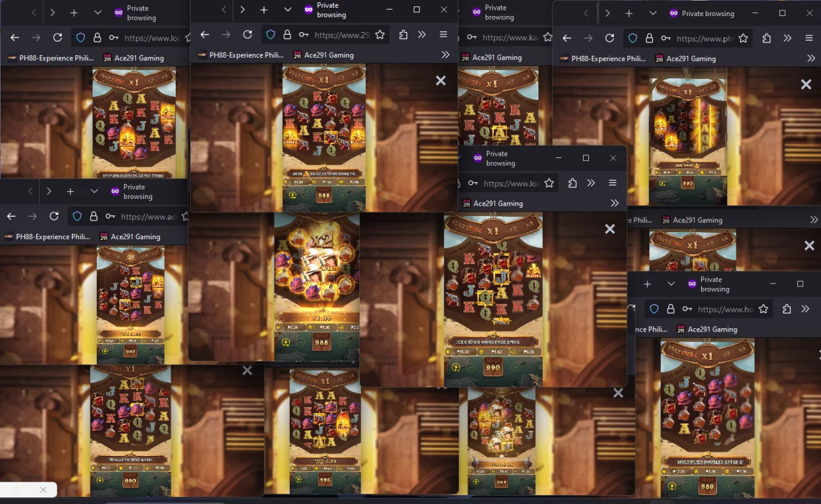821x504 pixels.
Task: Reload the page in the top-left window
Action: point(58,38)
